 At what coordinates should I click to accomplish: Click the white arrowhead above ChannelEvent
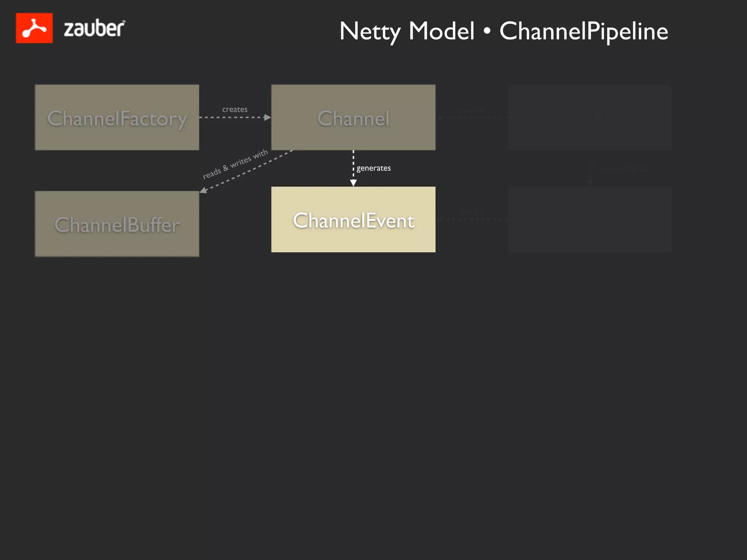tap(353, 183)
